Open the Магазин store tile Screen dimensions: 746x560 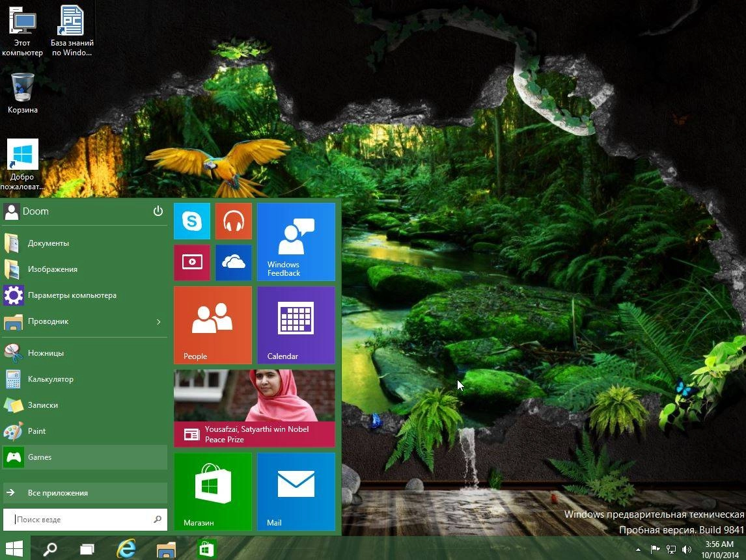(x=213, y=491)
